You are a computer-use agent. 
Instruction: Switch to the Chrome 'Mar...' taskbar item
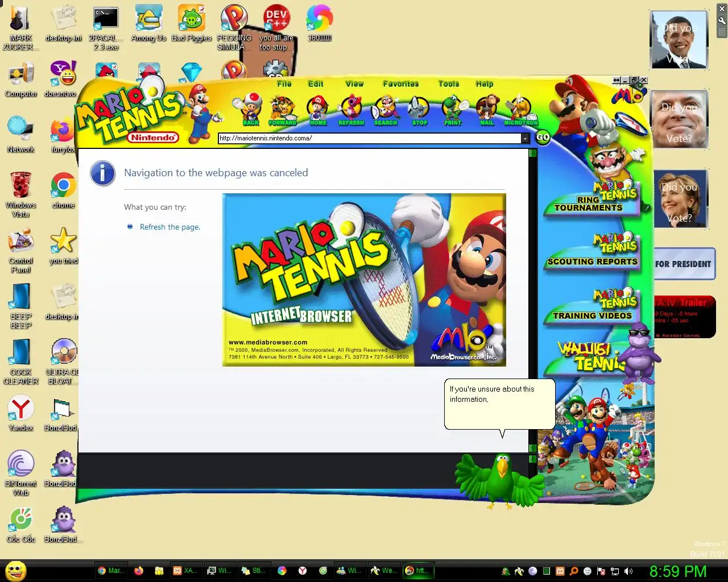pos(110,571)
